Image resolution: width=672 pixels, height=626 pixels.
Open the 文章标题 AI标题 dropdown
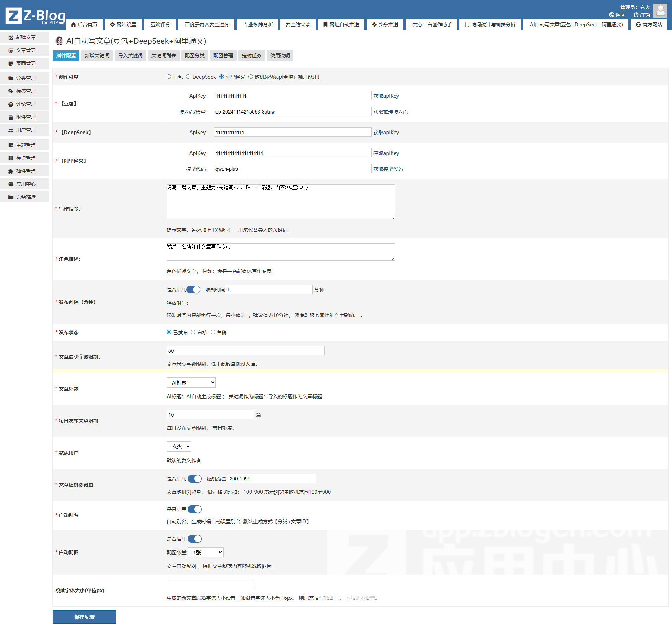(191, 383)
